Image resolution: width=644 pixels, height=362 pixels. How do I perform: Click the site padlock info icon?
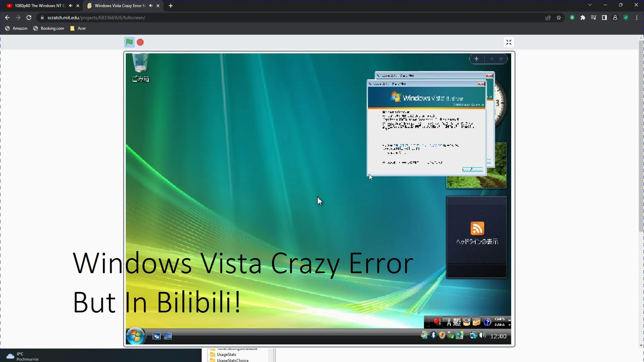42,18
